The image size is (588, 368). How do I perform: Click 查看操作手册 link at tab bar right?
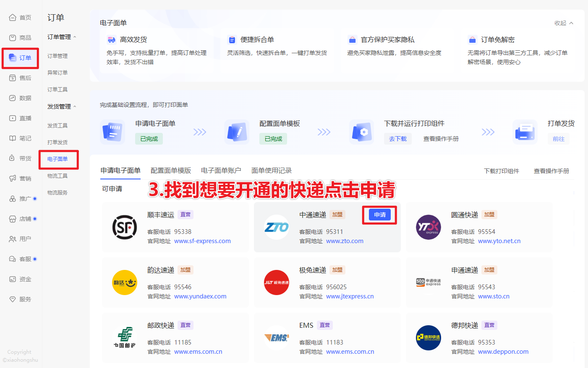point(551,171)
